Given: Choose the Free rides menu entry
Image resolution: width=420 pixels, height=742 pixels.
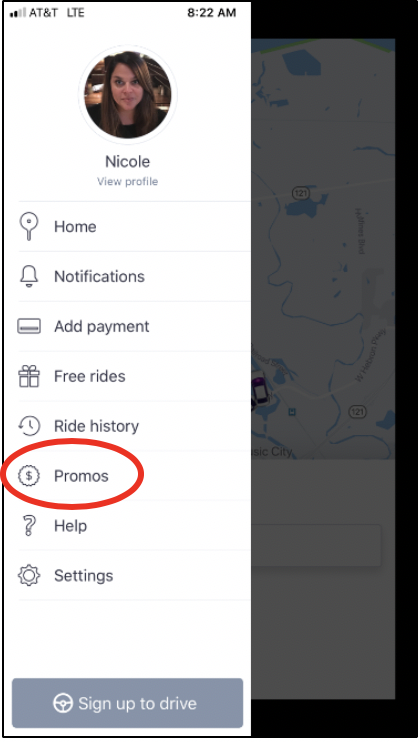Looking at the screenshot, I should click(x=134, y=376).
